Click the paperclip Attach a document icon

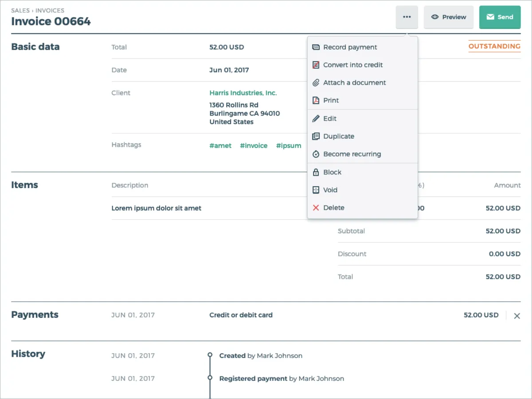point(316,82)
